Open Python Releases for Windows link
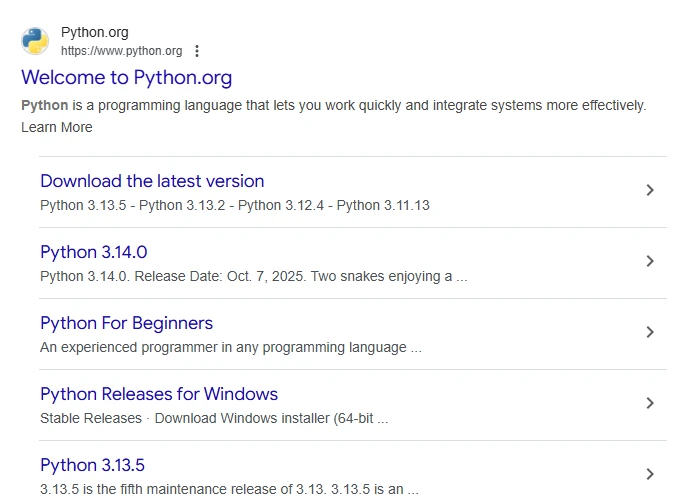This screenshot has height=500, width=700. (159, 394)
